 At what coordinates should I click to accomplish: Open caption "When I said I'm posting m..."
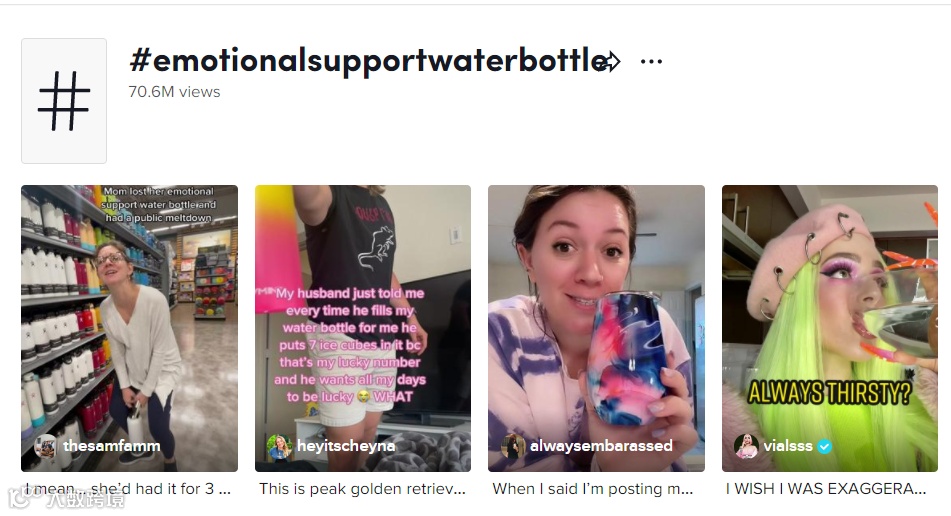click(593, 489)
